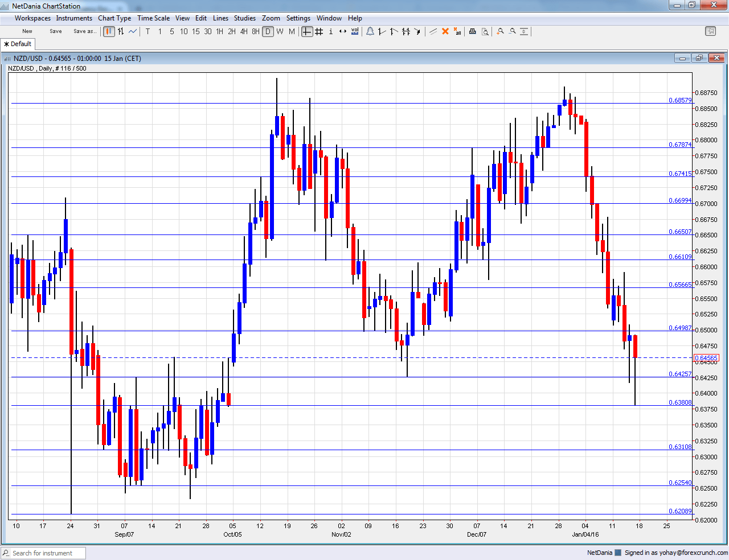Select monthly 'M' time scale
Screen dimensions: 729x560
[292, 31]
